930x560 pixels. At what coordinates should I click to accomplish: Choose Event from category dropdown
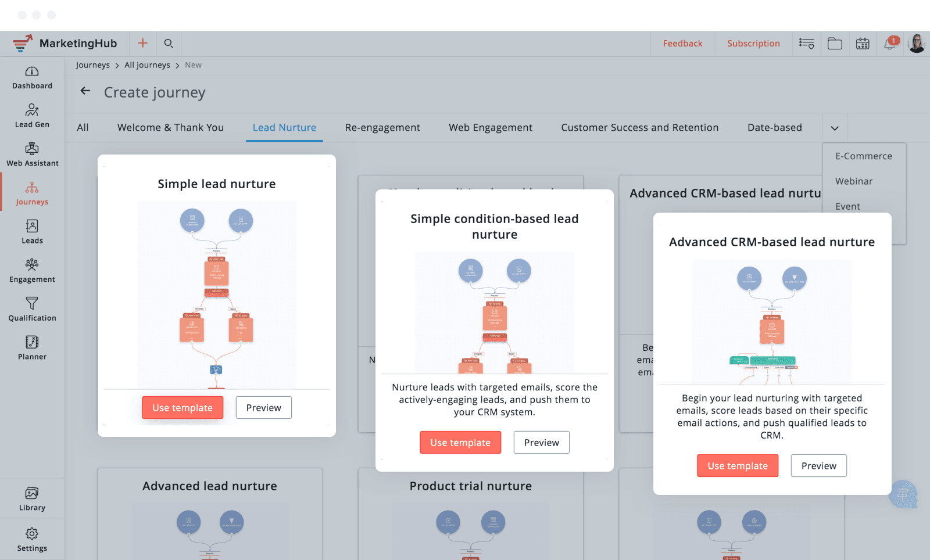point(847,206)
